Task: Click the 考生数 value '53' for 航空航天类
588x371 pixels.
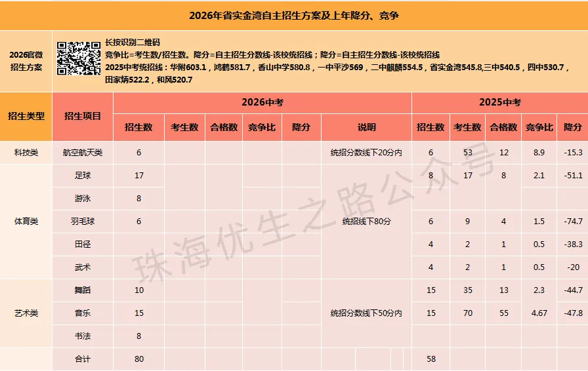Action: point(468,153)
